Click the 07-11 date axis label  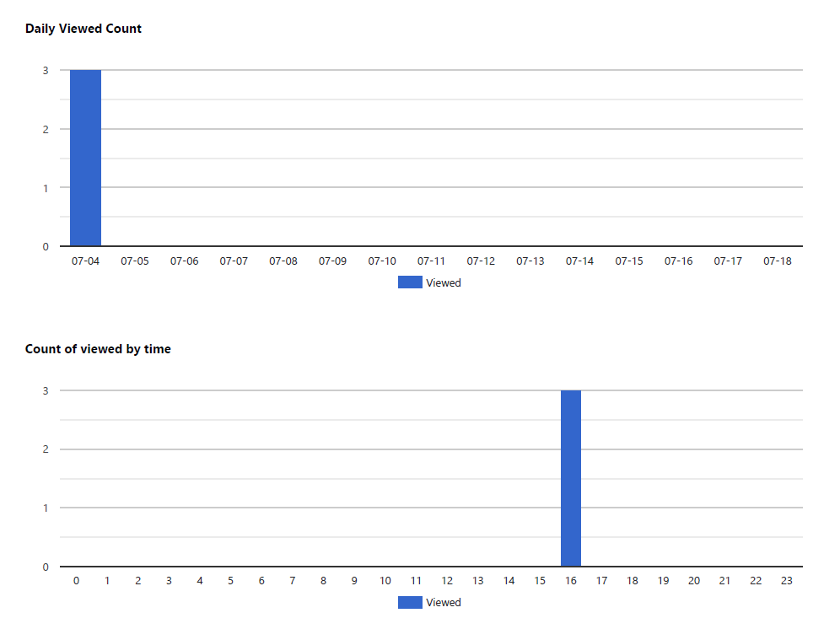pyautogui.click(x=431, y=261)
